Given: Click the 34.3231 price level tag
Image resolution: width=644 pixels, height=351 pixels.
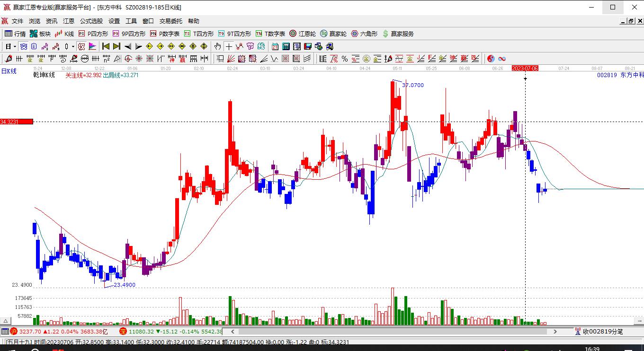Looking at the screenshot, I should pos(17,122).
